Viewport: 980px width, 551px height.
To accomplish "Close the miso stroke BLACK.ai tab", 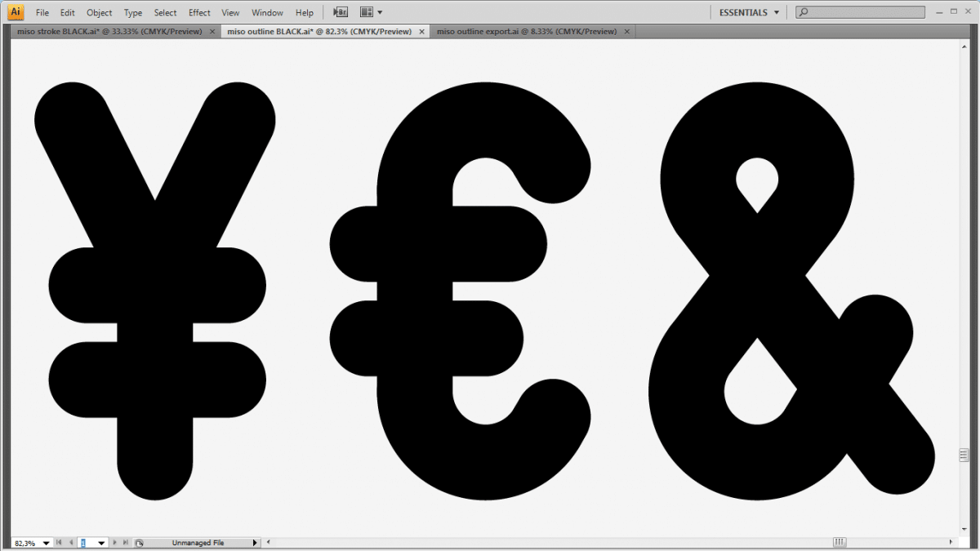I will coord(212,32).
